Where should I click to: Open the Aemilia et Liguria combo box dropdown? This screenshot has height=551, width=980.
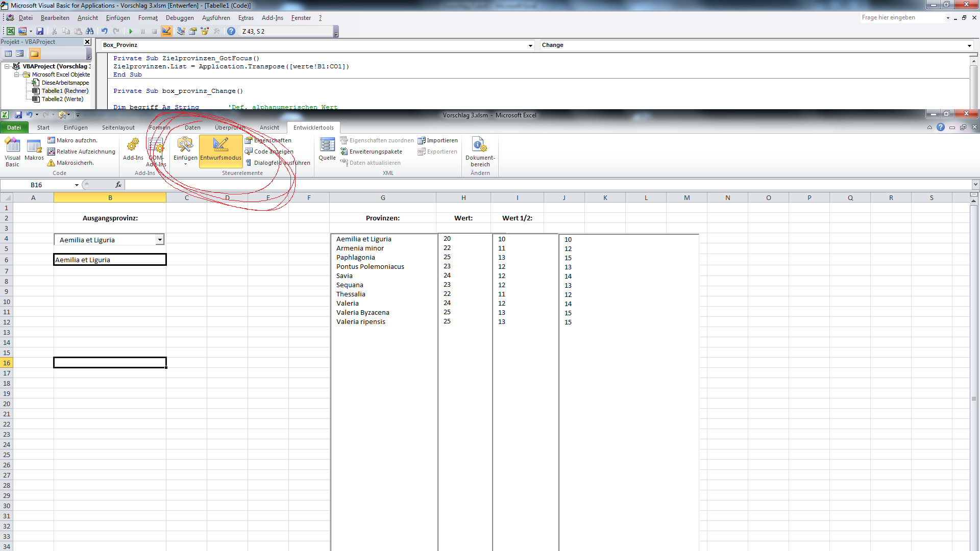tap(160, 240)
